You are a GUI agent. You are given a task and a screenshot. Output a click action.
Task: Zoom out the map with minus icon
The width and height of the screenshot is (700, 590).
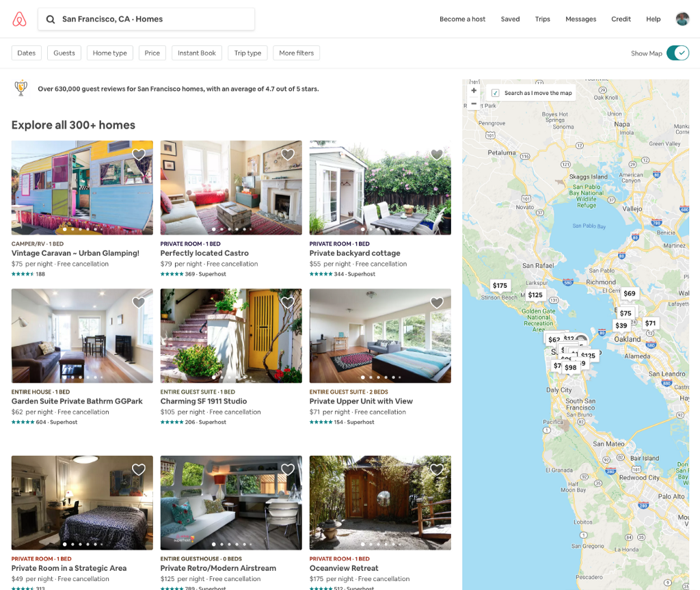pos(474,103)
